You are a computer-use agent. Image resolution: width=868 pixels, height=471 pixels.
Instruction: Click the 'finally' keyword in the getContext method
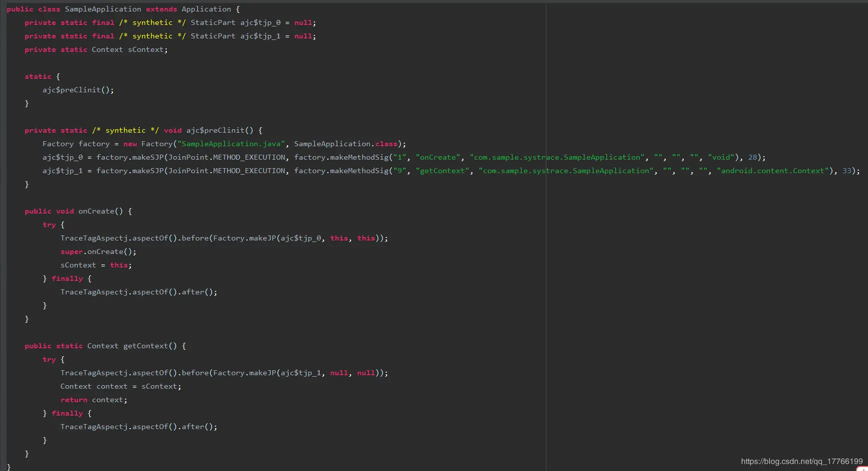[67, 413]
